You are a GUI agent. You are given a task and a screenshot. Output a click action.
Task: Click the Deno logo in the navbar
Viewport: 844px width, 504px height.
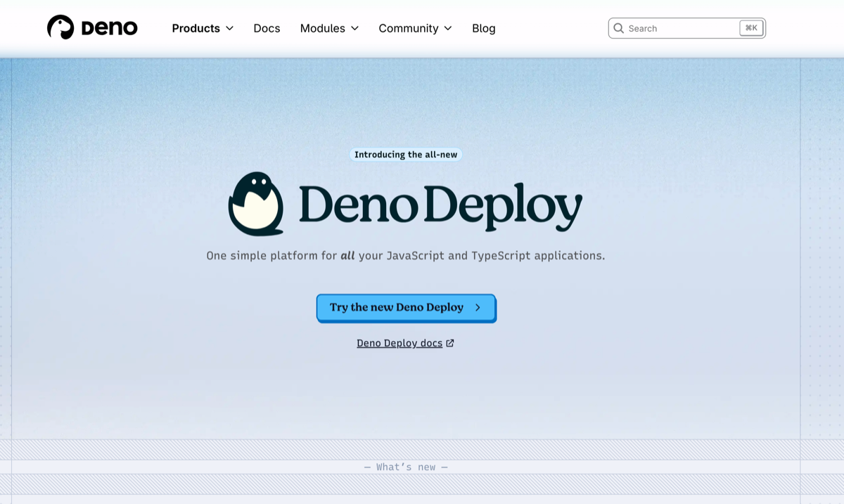point(91,27)
